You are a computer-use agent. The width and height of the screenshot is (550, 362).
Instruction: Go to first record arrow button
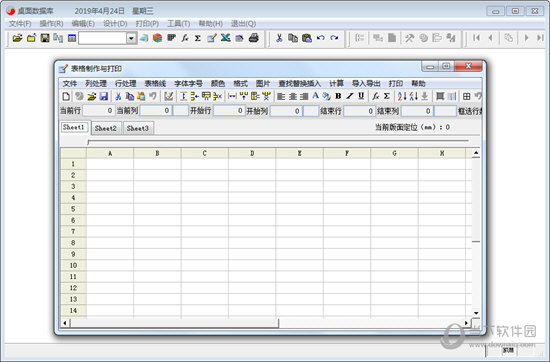476,38
